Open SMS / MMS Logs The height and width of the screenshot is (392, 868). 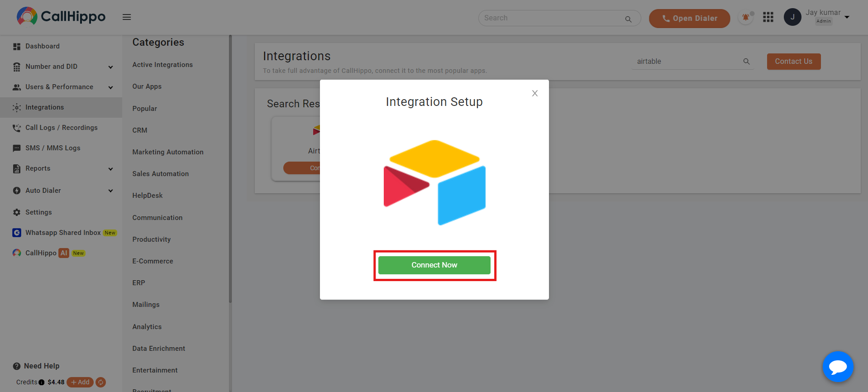click(53, 148)
